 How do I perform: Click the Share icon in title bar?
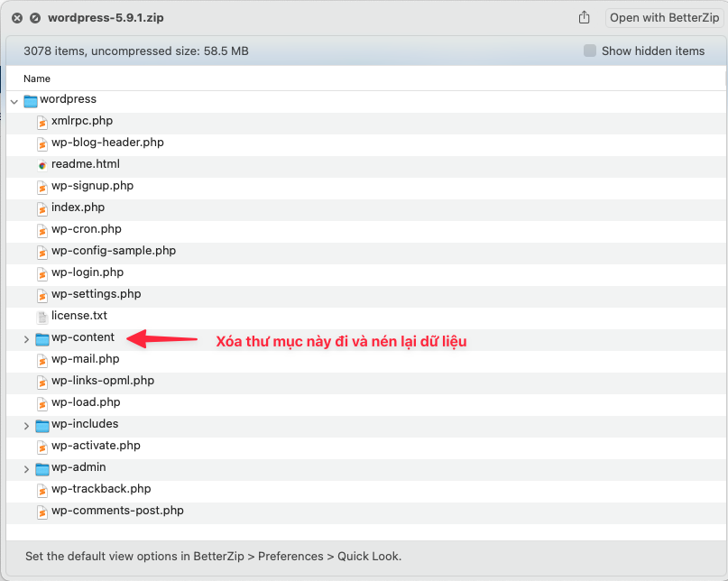tap(584, 18)
